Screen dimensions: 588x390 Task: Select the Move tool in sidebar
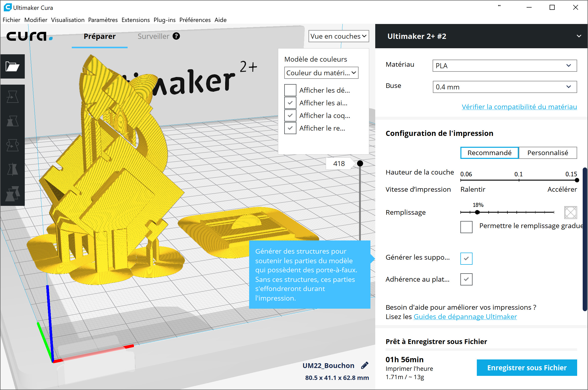(x=12, y=97)
